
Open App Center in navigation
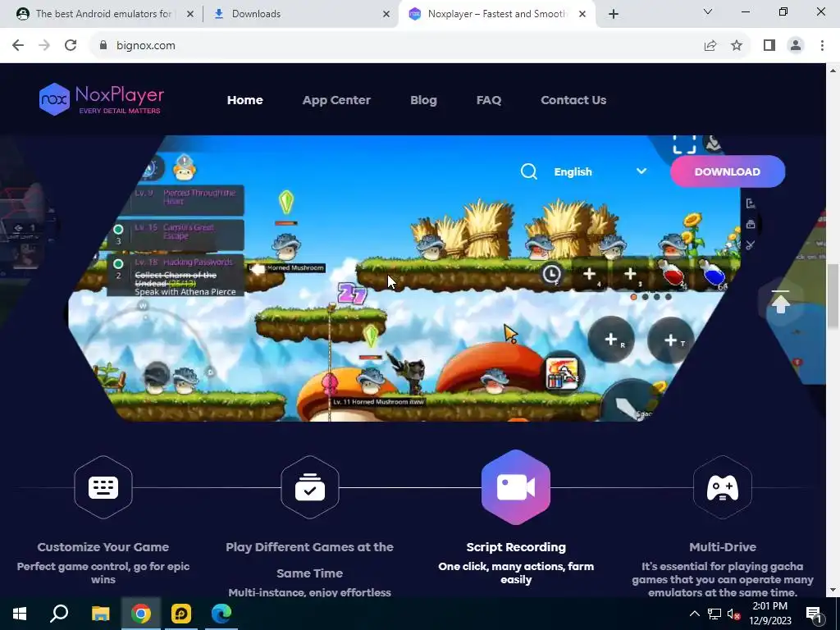tap(336, 99)
